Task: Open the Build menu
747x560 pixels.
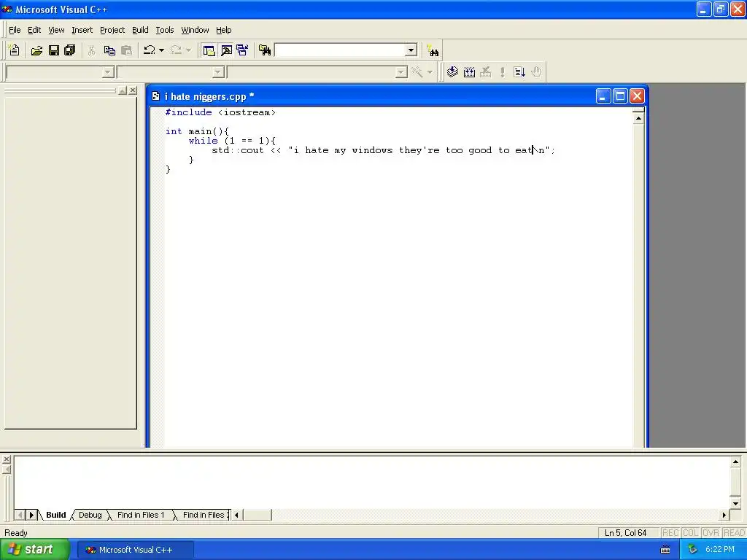Action: (140, 30)
